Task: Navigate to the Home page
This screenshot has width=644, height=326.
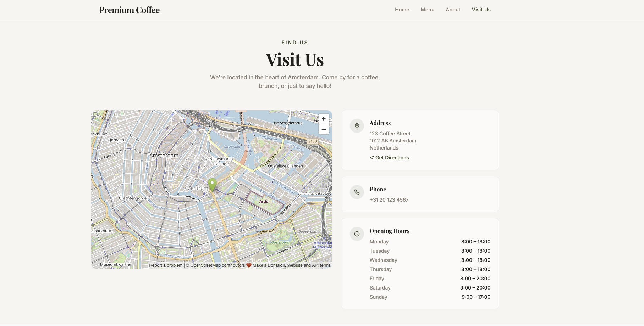Action: (x=402, y=10)
